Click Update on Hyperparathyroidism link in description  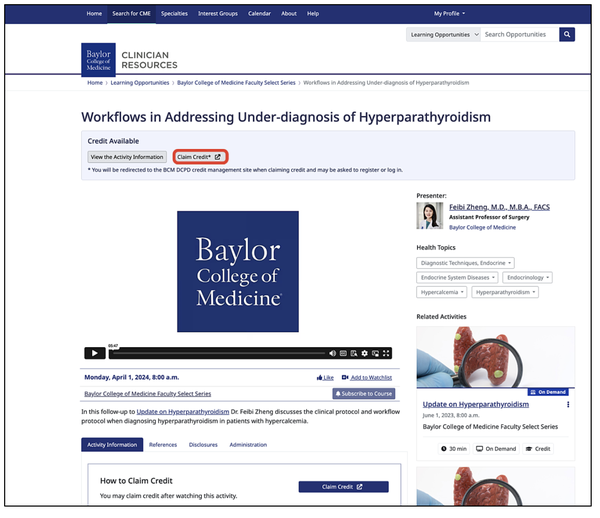click(x=183, y=412)
